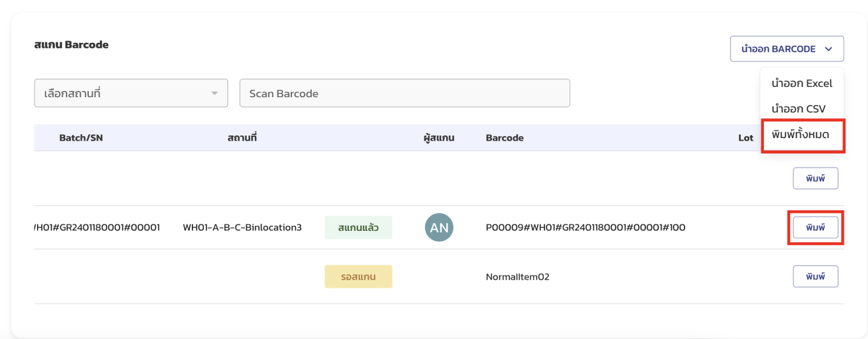This screenshot has height=339, width=868.
Task: Choose นำออก CSV from export menu
Action: pyautogui.click(x=798, y=109)
